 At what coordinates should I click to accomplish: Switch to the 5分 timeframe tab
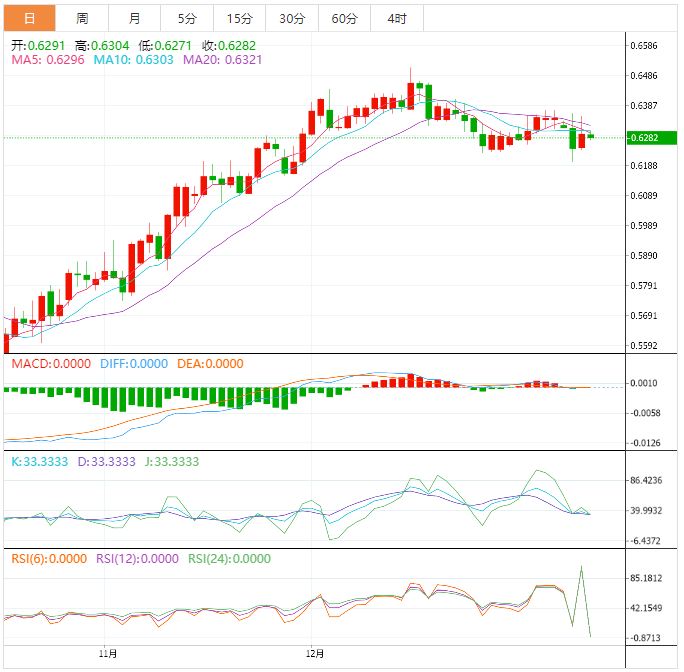[x=187, y=18]
